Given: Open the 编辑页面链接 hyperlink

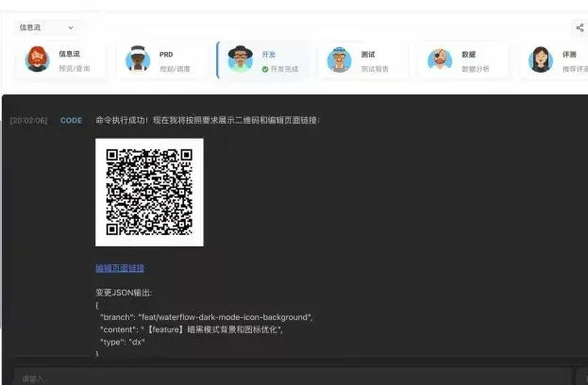Looking at the screenshot, I should point(120,268).
